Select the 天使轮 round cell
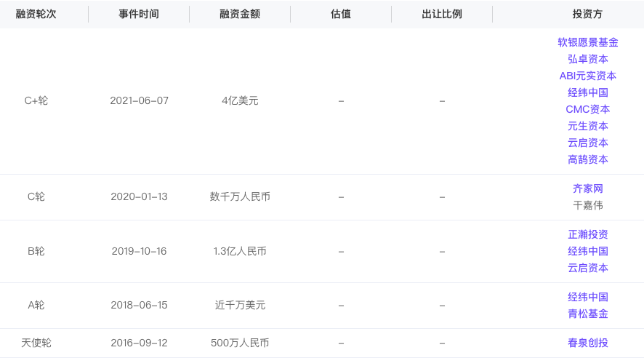Viewport: 644px width, 358px height. pos(36,343)
